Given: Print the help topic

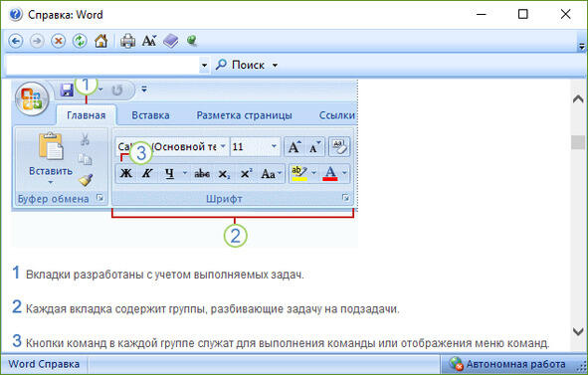Looking at the screenshot, I should (x=127, y=41).
